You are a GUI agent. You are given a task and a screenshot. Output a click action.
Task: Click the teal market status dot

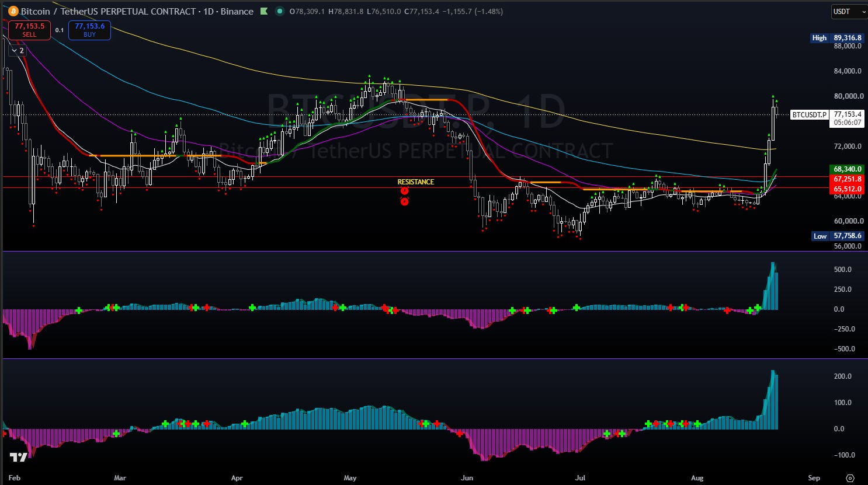280,11
